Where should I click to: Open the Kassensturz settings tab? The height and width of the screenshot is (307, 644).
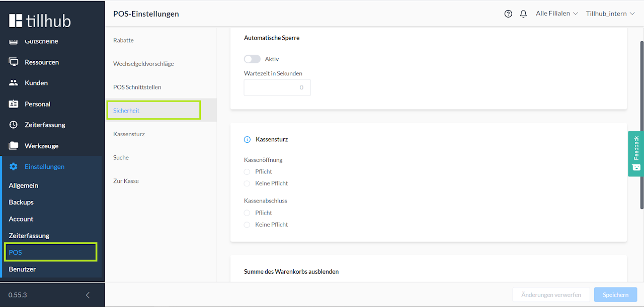click(x=129, y=134)
